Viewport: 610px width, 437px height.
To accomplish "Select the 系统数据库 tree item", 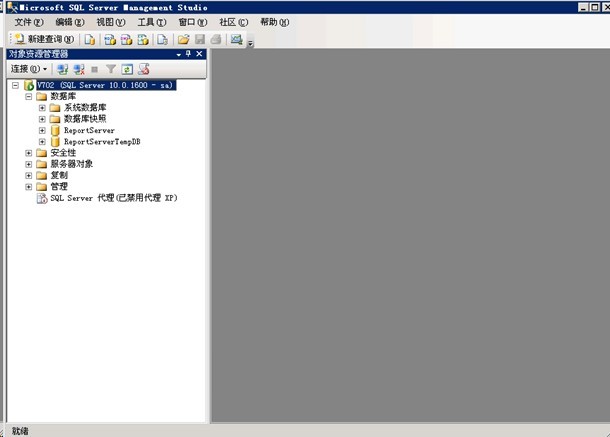I will coord(85,107).
